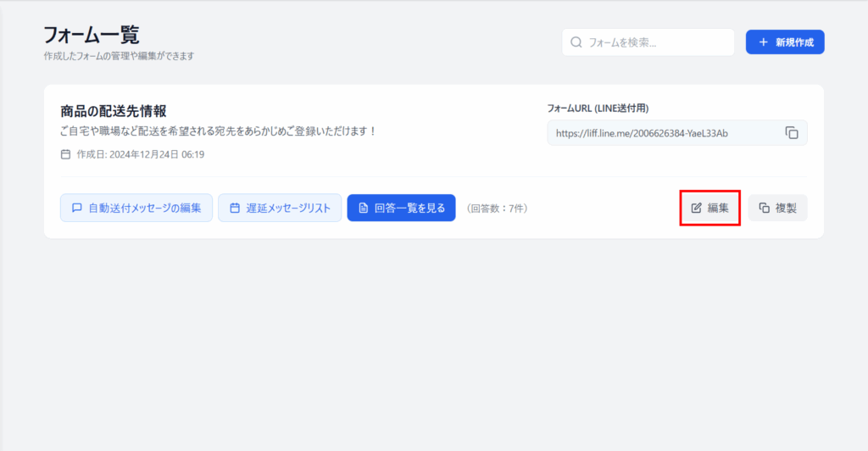Open 新規作成 to create a new form

click(x=785, y=42)
